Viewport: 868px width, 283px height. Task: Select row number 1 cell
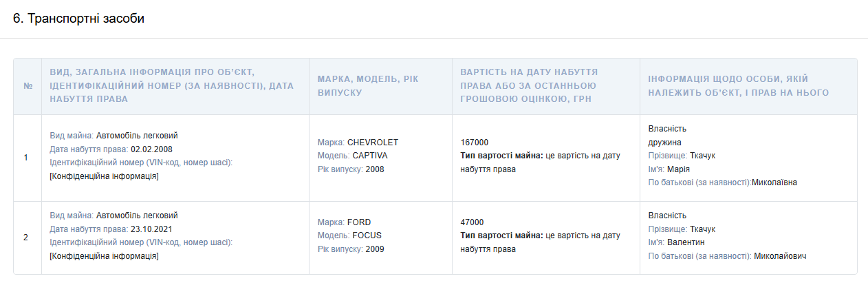pyautogui.click(x=26, y=158)
